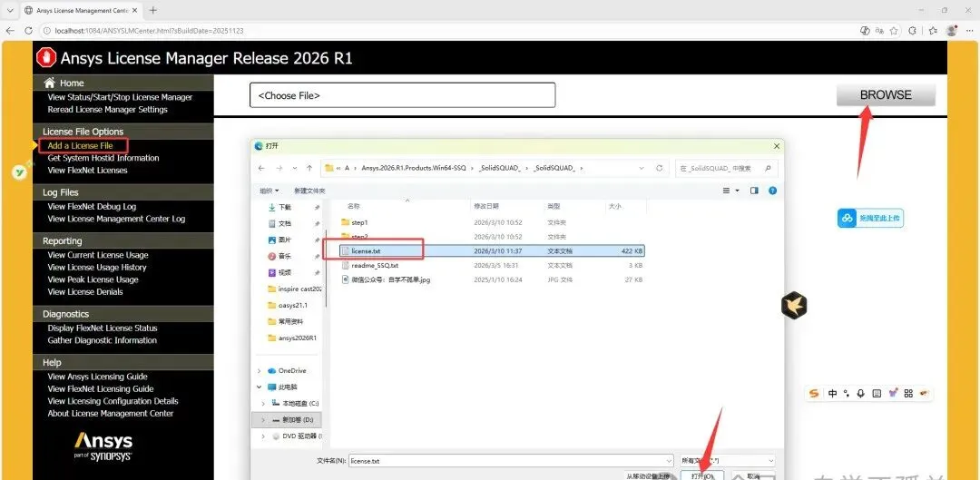The height and width of the screenshot is (480, 980).
Task: Open View Status/Start/Stop License Manager
Action: tap(120, 97)
